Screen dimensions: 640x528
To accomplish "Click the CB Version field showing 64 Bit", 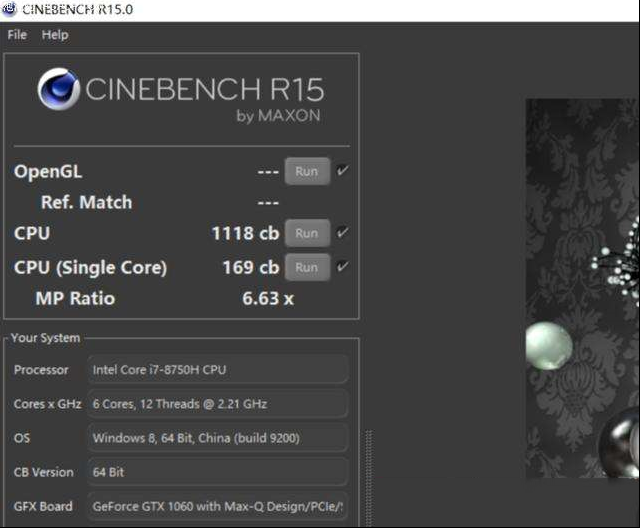I will [218, 473].
